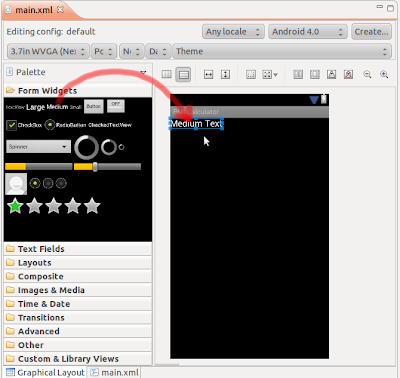Click the Create... button

371,32
